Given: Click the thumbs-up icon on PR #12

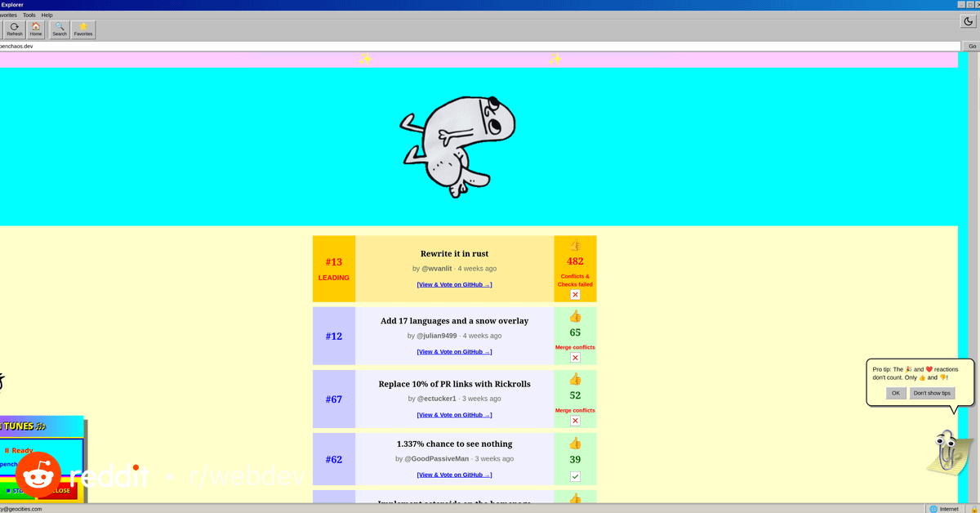Looking at the screenshot, I should [x=575, y=316].
